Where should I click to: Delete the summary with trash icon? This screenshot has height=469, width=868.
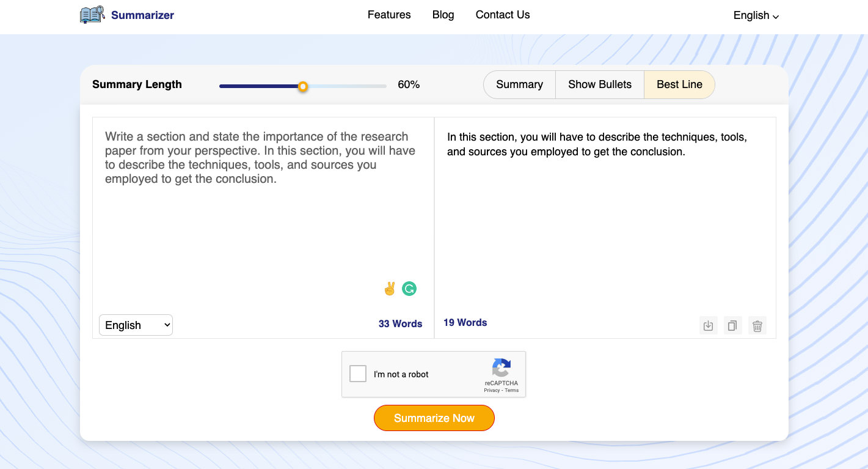click(x=757, y=326)
